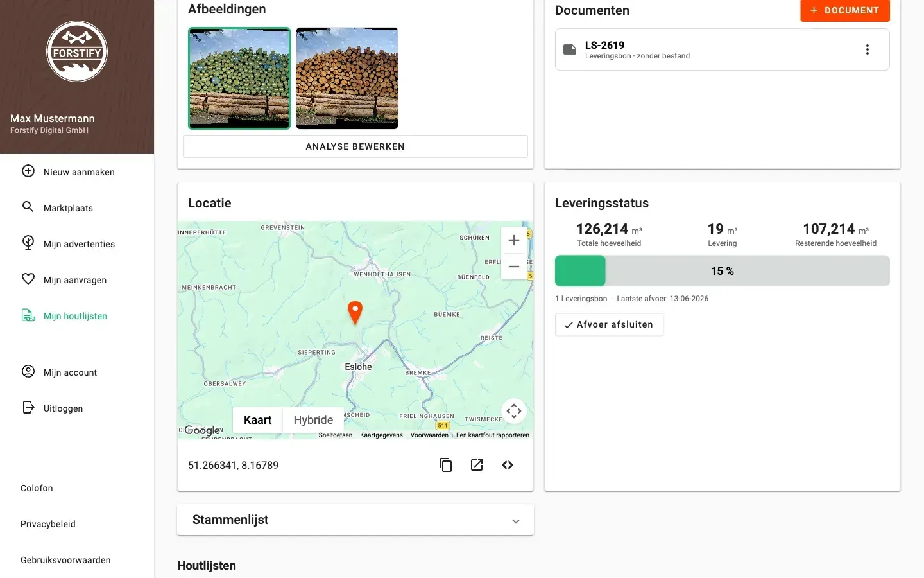
Task: Open the LS-2619 three-dot menu
Action: pos(868,49)
